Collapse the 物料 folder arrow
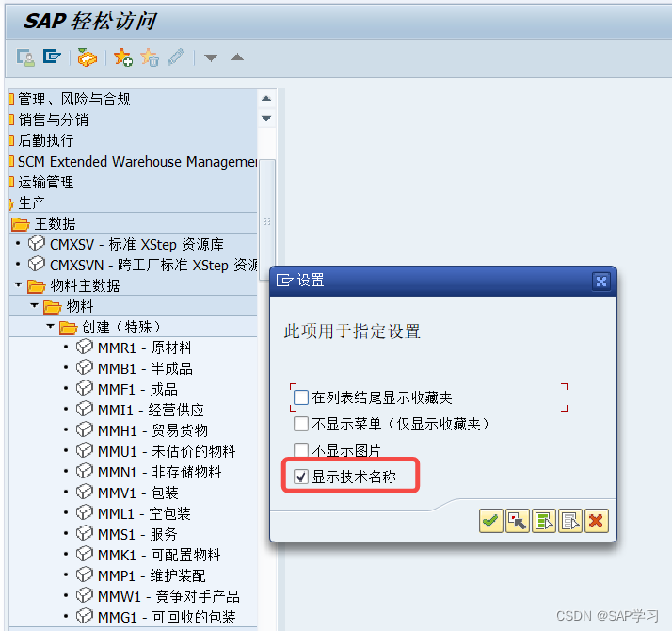 click(x=35, y=305)
